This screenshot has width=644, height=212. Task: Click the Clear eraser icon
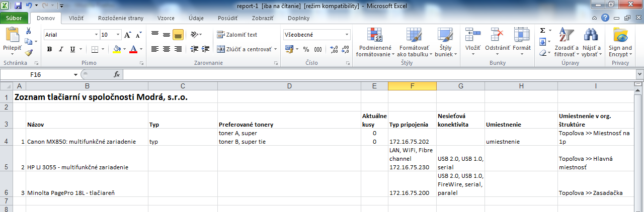click(542, 52)
